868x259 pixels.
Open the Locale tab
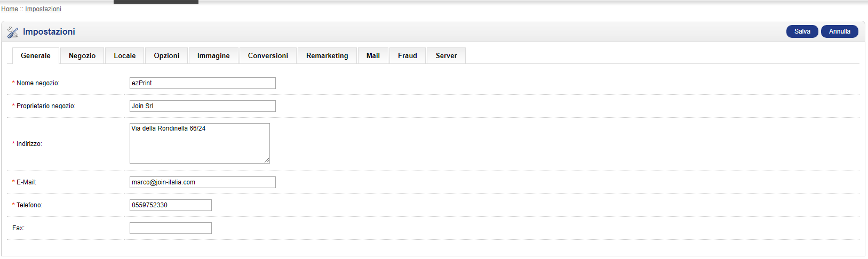[125, 55]
